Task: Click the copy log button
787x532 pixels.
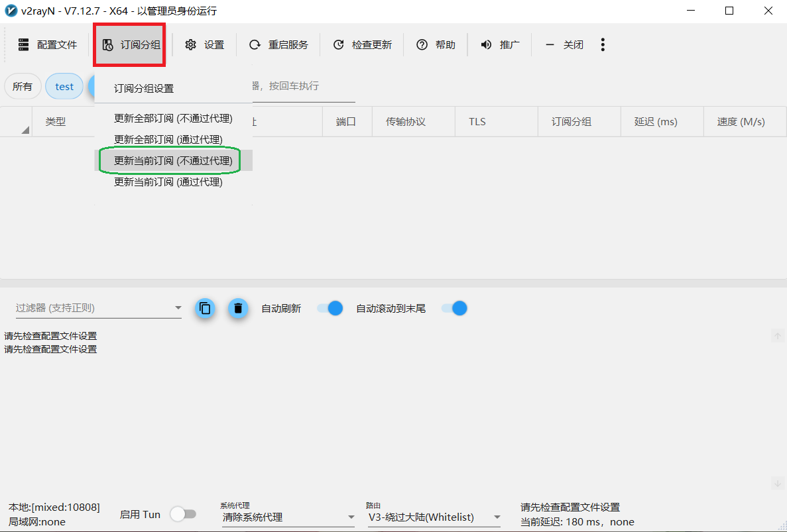Action: (205, 308)
